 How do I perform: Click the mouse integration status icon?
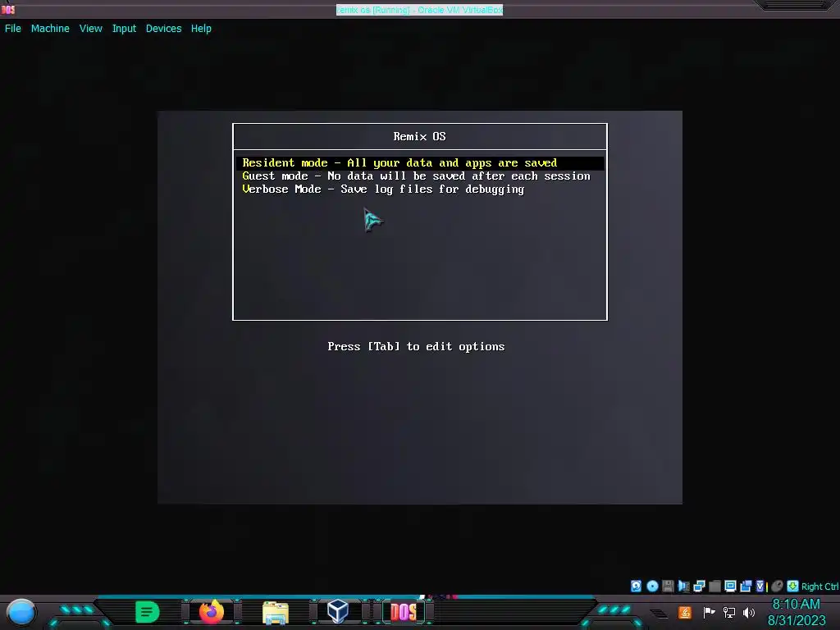point(778,586)
